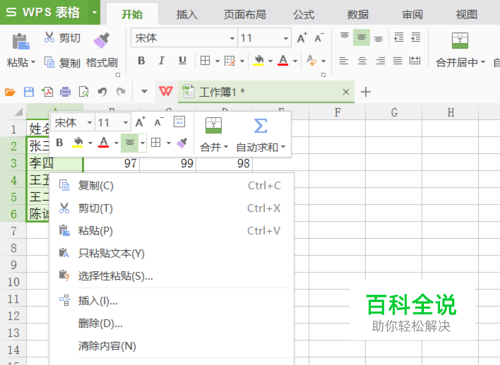Screen dimensions: 500x365
Task: Open the Merge and Center dropdown
Action: tap(483, 62)
